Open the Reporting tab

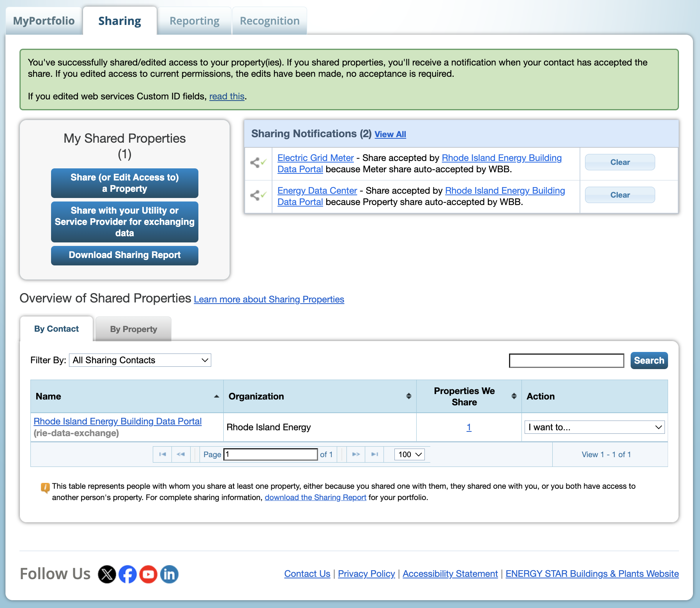(x=194, y=21)
